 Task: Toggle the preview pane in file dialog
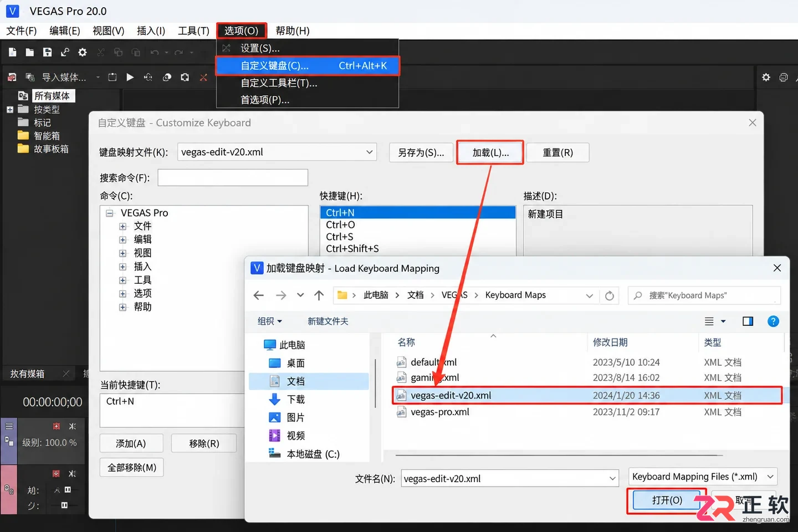tap(748, 321)
